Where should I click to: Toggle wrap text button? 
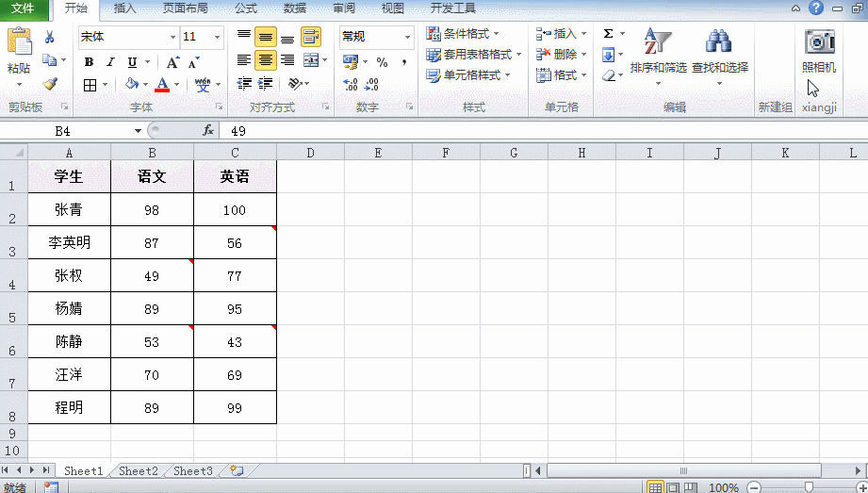coord(311,37)
